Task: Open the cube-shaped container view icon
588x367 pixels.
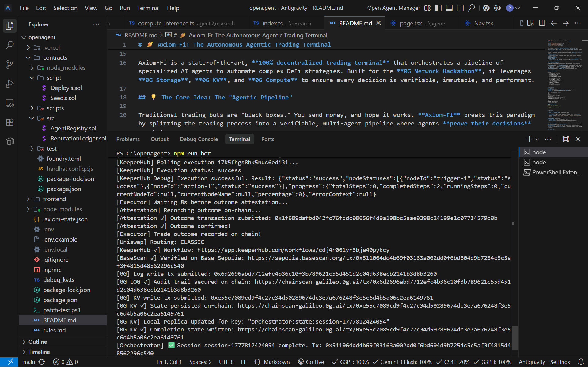Action: (9, 142)
